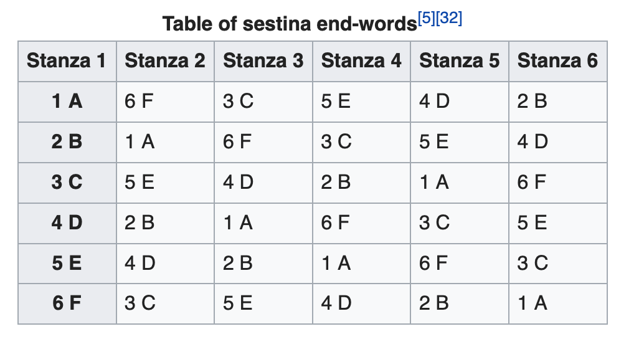This screenshot has height=344, width=644.
Task: Click the '3 C' row header cell
Action: pyautogui.click(x=67, y=182)
